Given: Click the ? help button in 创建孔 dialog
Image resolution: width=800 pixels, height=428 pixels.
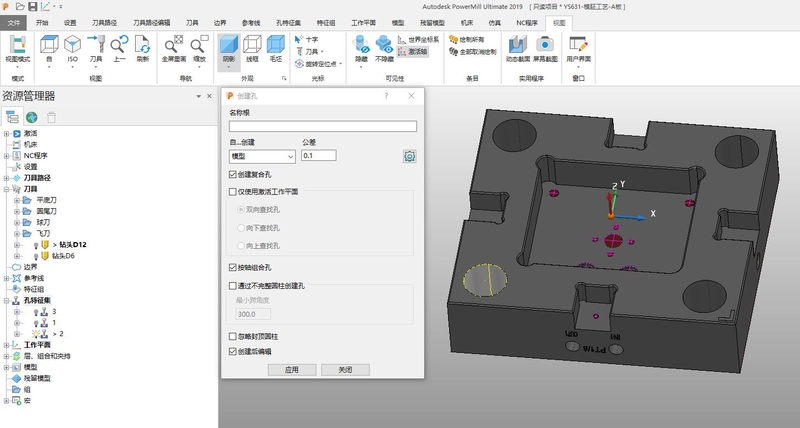Looking at the screenshot, I should tap(386, 96).
